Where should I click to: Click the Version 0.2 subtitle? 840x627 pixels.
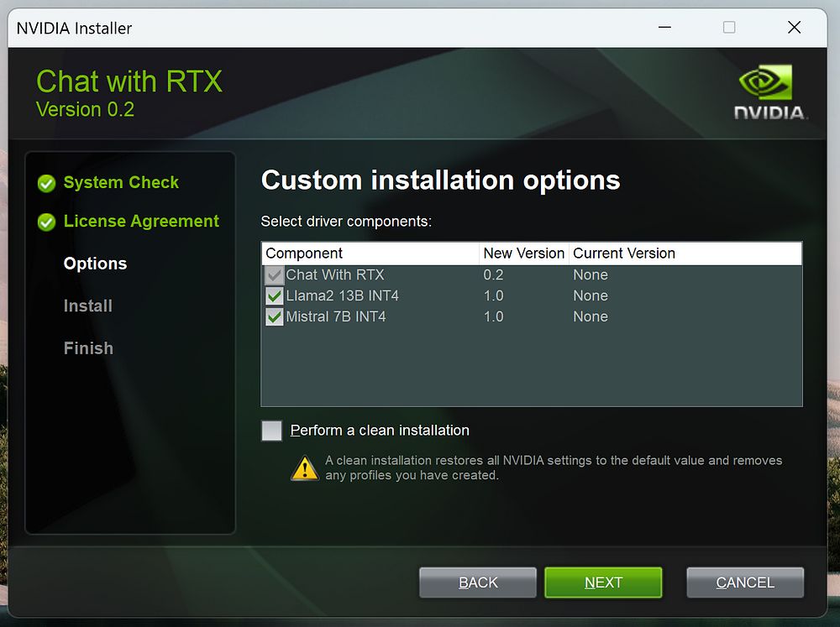click(x=85, y=109)
